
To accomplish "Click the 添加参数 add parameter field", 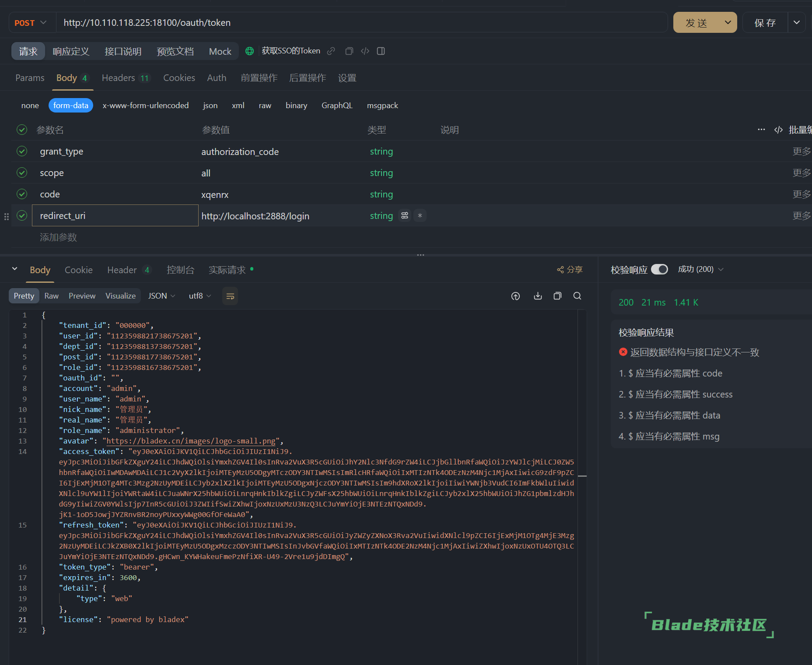I will click(x=58, y=237).
